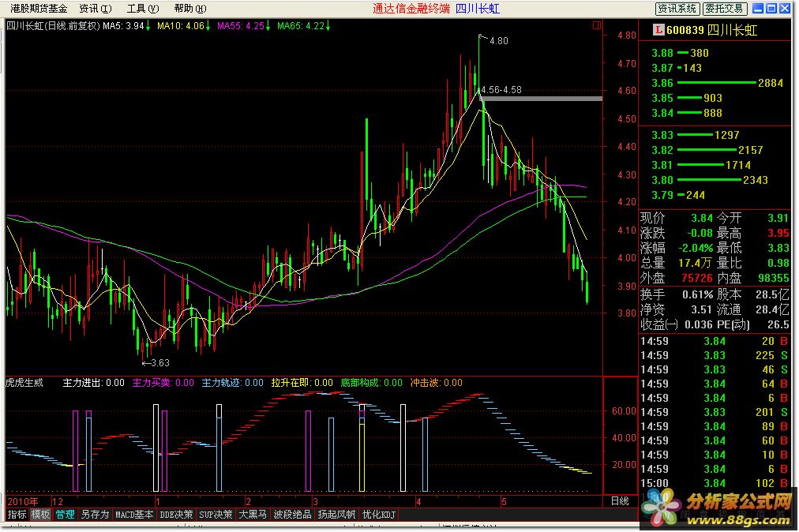This screenshot has height=532, width=799.
Task: Click the 主力进出: 0.00 label
Action: coord(93,383)
